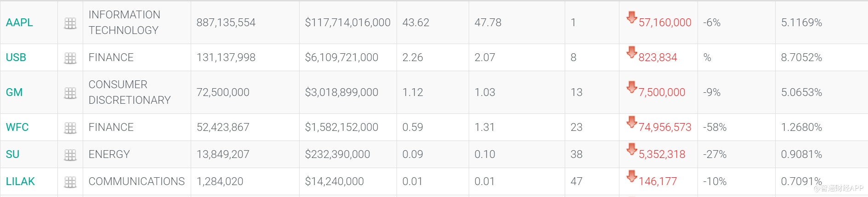This screenshot has width=868, height=197.
Task: Open WFC row's grid history icon
Action: (70, 128)
